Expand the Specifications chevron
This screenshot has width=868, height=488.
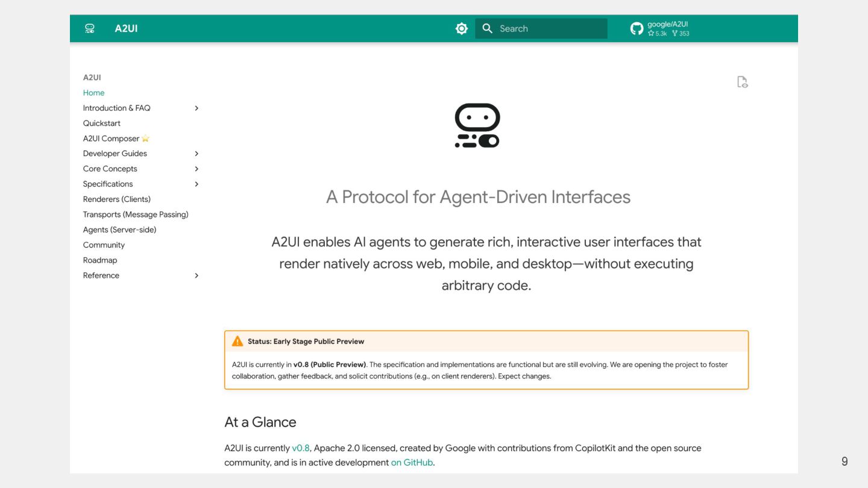point(197,184)
